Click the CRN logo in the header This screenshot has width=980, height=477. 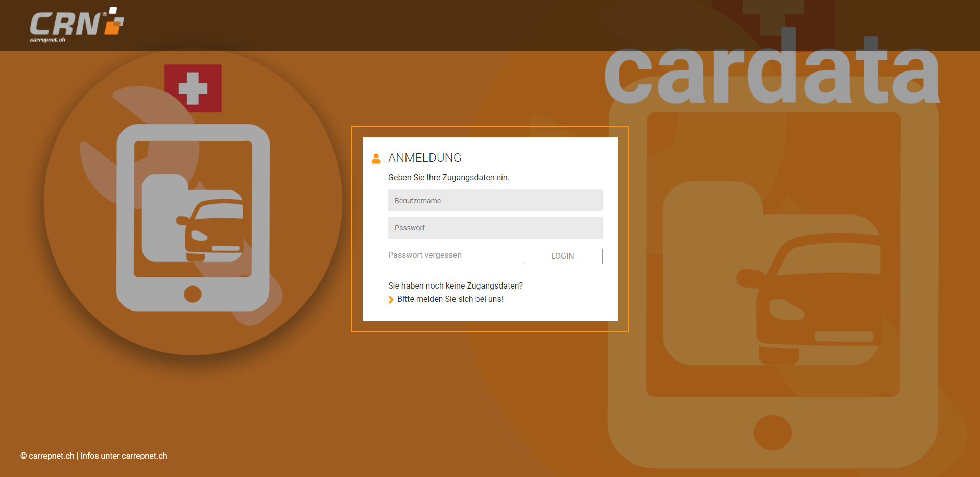[x=77, y=25]
